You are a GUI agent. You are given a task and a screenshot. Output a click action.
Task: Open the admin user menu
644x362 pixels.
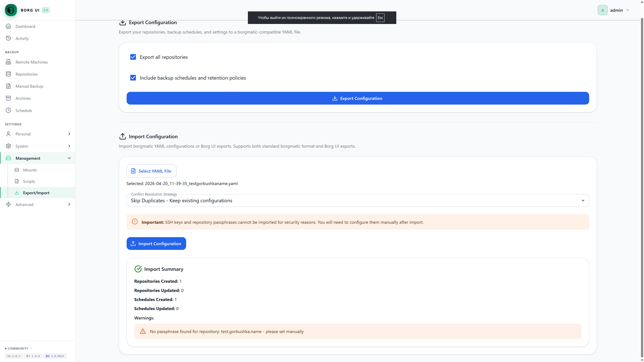click(614, 10)
